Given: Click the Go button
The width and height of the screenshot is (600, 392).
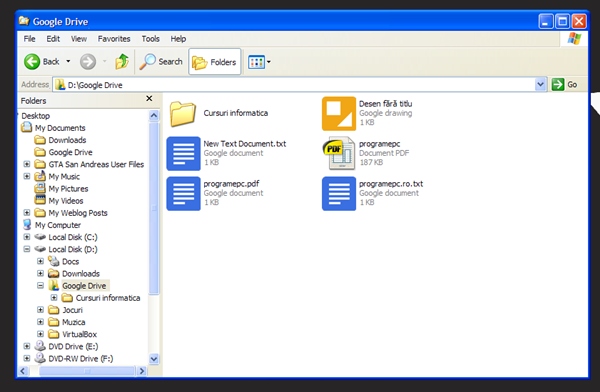Looking at the screenshot, I should point(565,84).
